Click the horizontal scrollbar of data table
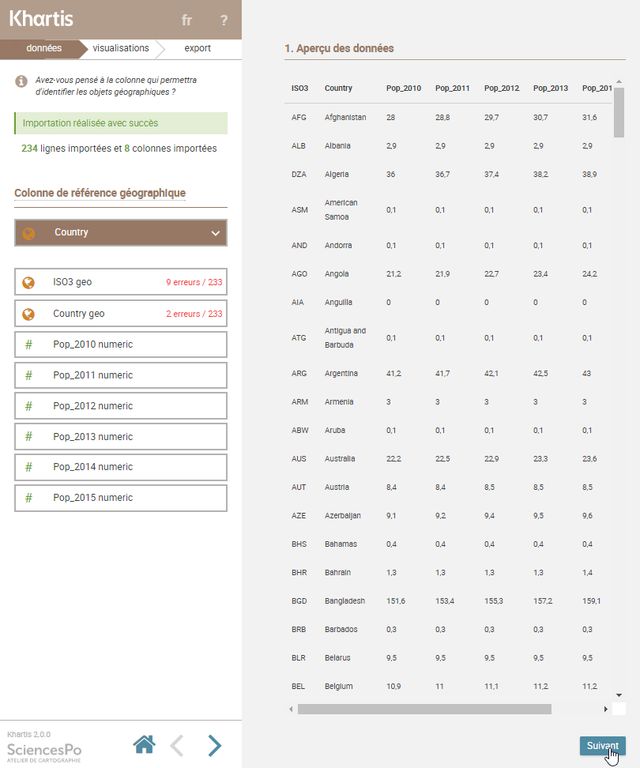This screenshot has width=640, height=768. click(x=420, y=709)
